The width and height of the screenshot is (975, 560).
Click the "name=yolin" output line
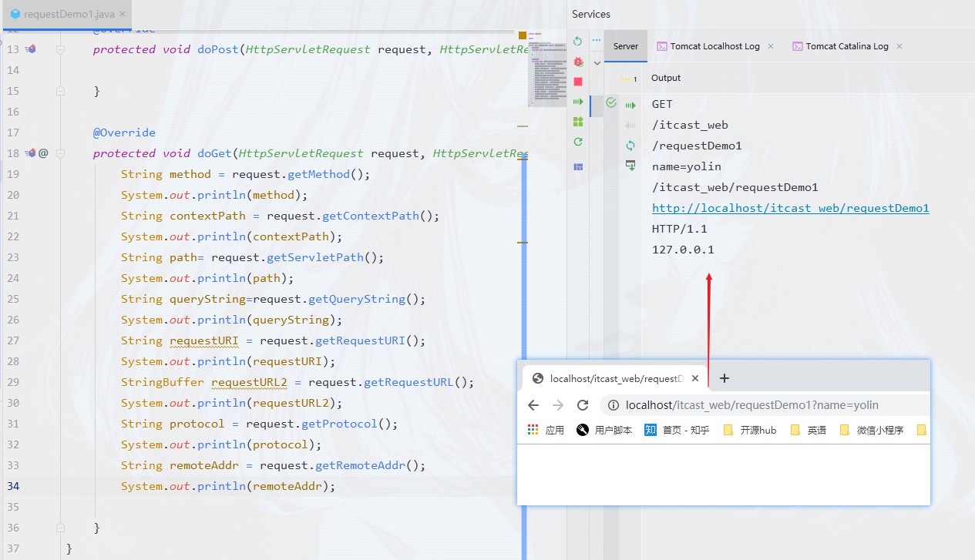coord(687,166)
